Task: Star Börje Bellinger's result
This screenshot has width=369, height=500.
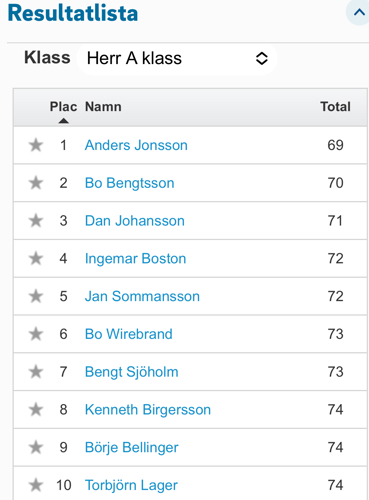Action: point(36,447)
